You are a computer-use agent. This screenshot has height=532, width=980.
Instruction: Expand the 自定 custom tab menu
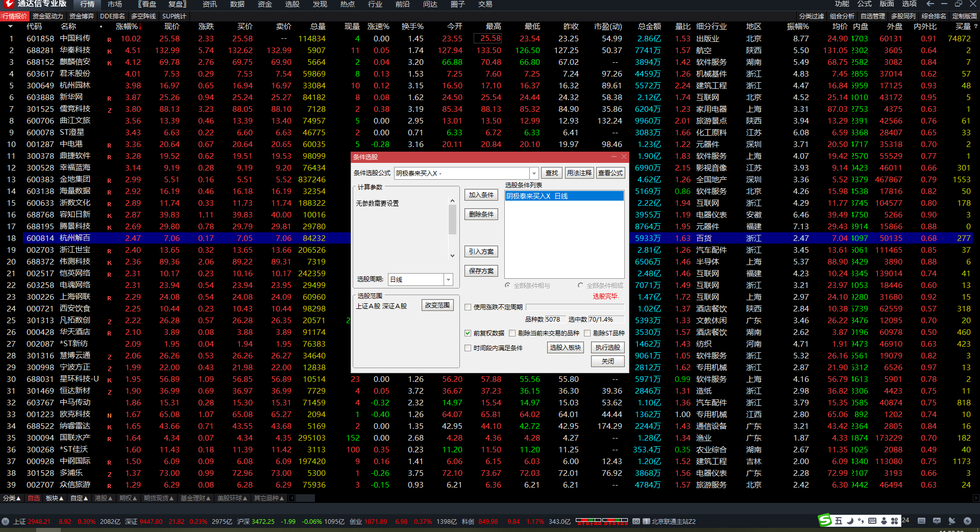[x=79, y=498]
